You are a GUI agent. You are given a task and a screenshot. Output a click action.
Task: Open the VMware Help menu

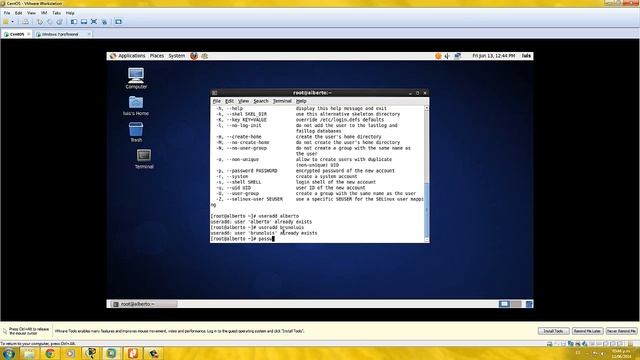pyautogui.click(x=70, y=13)
